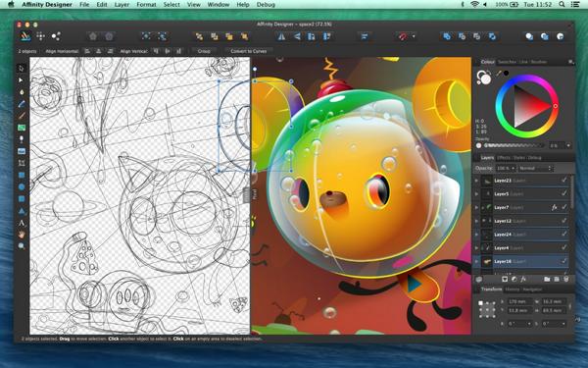Click the Flip Horizontal toolbar icon
The width and height of the screenshot is (588, 368).
(281, 36)
